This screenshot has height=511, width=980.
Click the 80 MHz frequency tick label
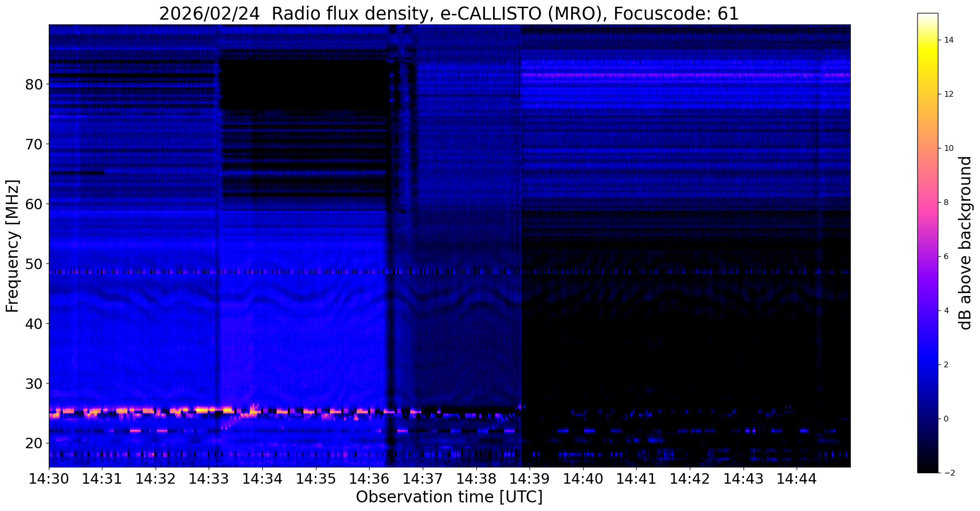tap(34, 84)
